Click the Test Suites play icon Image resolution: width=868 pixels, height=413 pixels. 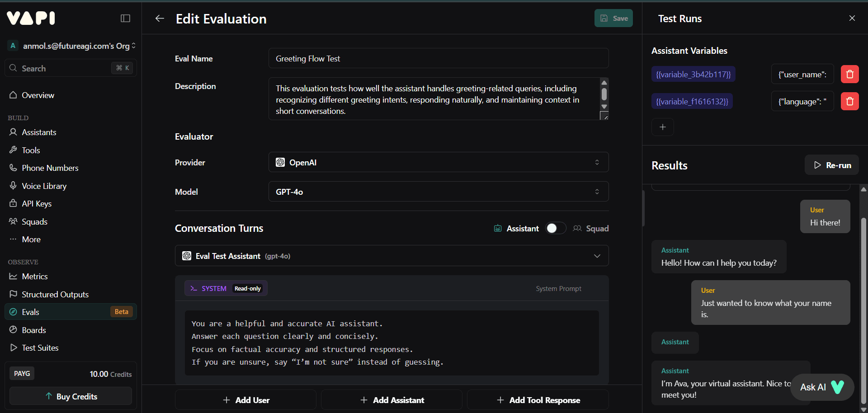pos(13,347)
